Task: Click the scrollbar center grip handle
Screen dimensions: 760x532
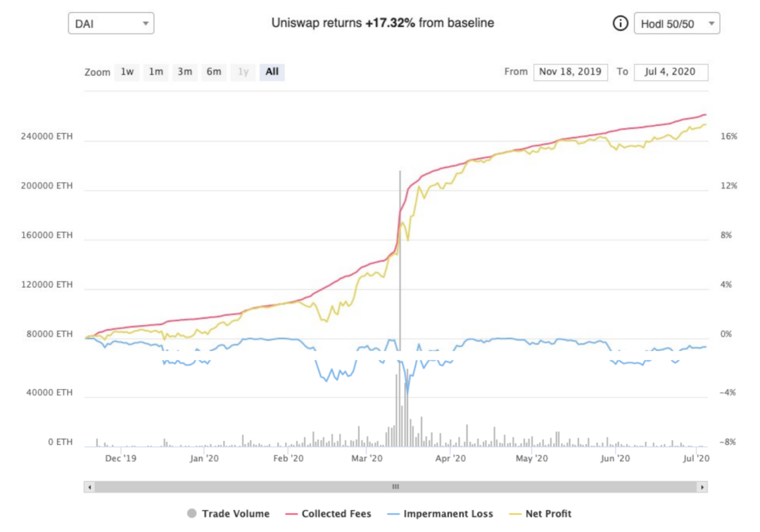Action: click(395, 487)
